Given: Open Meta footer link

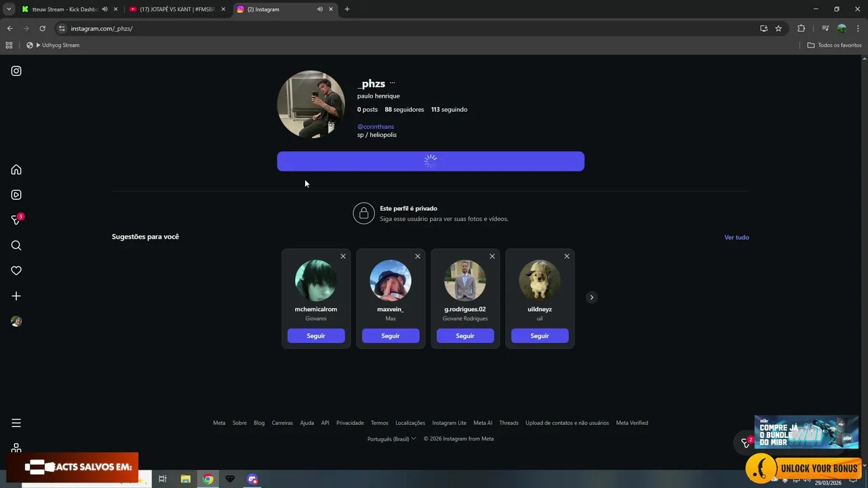Looking at the screenshot, I should pos(219,423).
